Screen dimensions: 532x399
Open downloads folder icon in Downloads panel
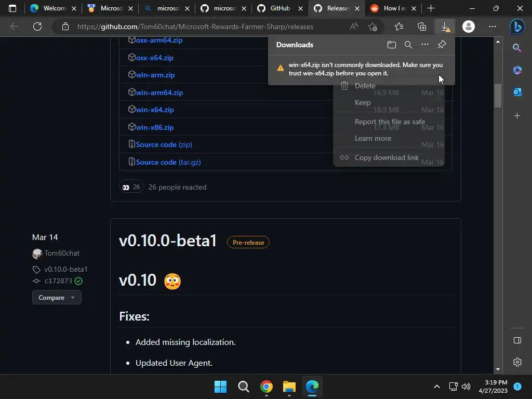[x=392, y=45]
